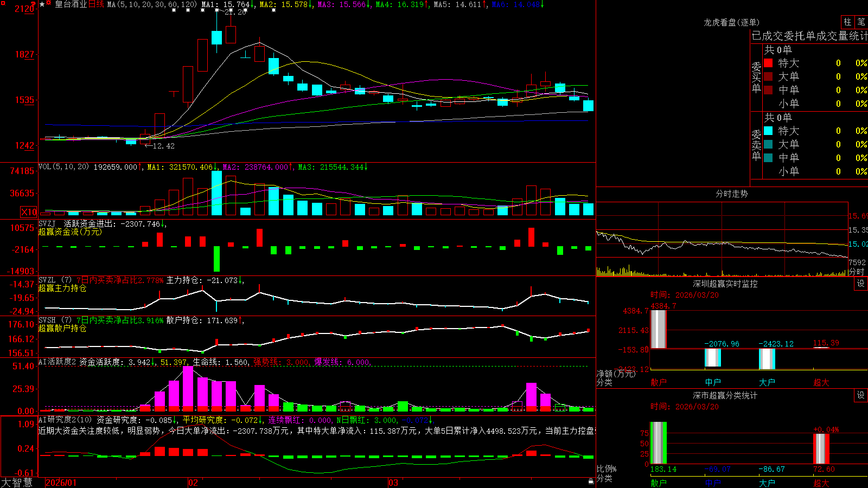Viewport: 868px width, 488px height.
Task: Click the lock icon on the date axis
Action: (591, 481)
